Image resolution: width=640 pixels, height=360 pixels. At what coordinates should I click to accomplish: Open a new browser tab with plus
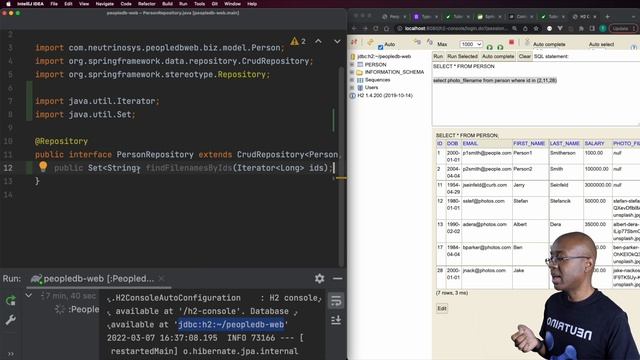(607, 16)
